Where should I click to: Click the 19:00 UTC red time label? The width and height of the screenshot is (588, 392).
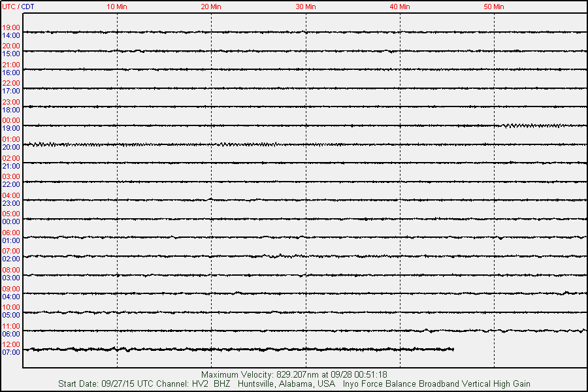click(11, 27)
